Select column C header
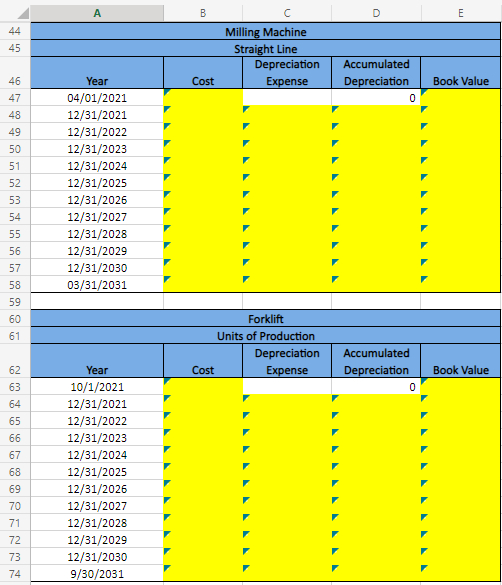 [287, 13]
